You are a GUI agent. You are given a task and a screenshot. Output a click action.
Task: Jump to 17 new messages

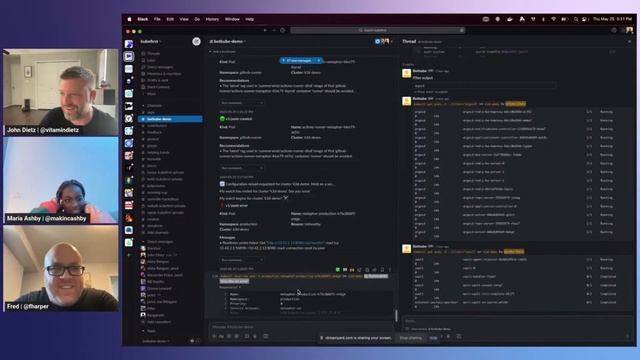(299, 60)
